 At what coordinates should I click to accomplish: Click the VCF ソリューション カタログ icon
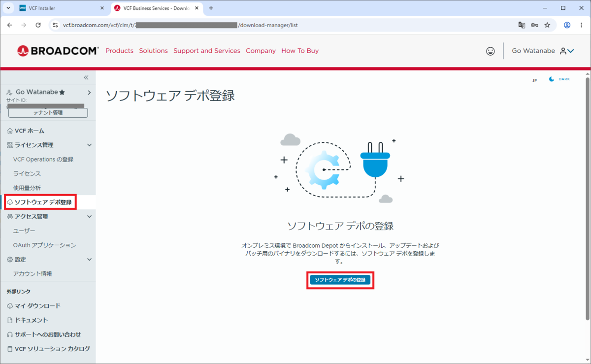pyautogui.click(x=10, y=349)
